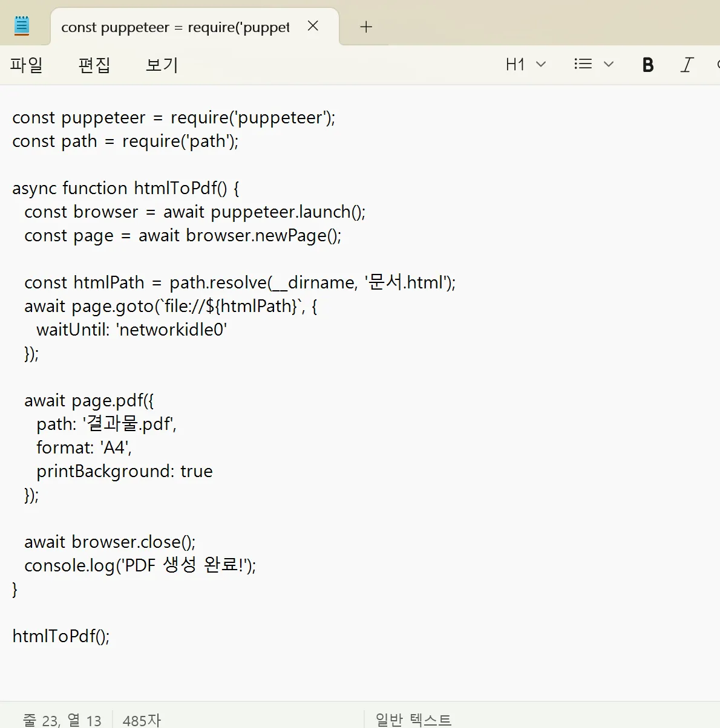Viewport: 720px width, 728px height.
Task: Click the Notepad logo in the title bar
Action: 22,26
